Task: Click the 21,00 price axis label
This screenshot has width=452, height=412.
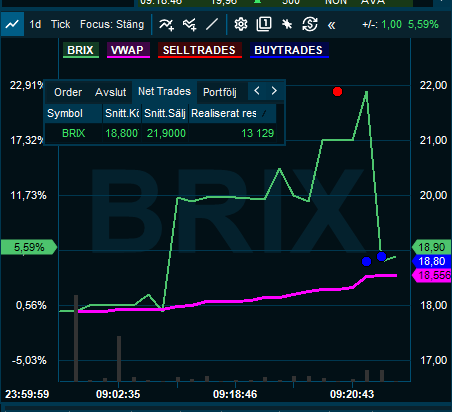Action: 433,140
